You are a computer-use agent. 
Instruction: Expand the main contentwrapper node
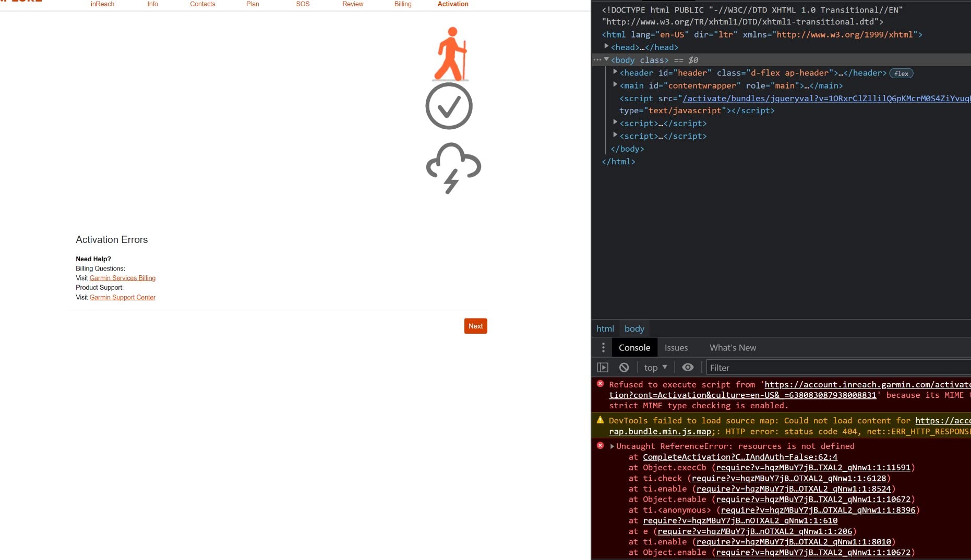pyautogui.click(x=615, y=84)
